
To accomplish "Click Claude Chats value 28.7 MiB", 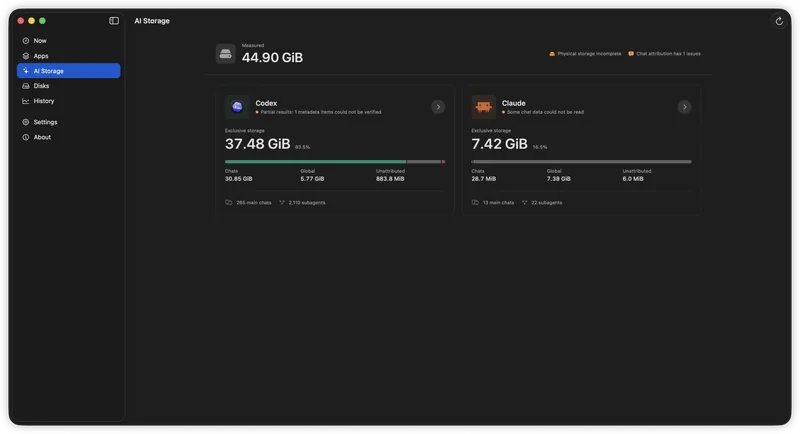I will [x=484, y=179].
